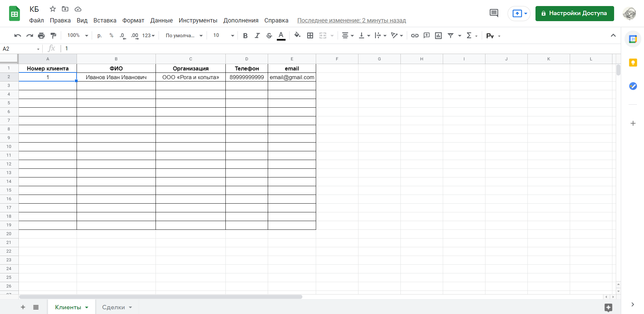Image resolution: width=644 pixels, height=314 pixels.
Task: Open the Данные menu
Action: [161, 20]
